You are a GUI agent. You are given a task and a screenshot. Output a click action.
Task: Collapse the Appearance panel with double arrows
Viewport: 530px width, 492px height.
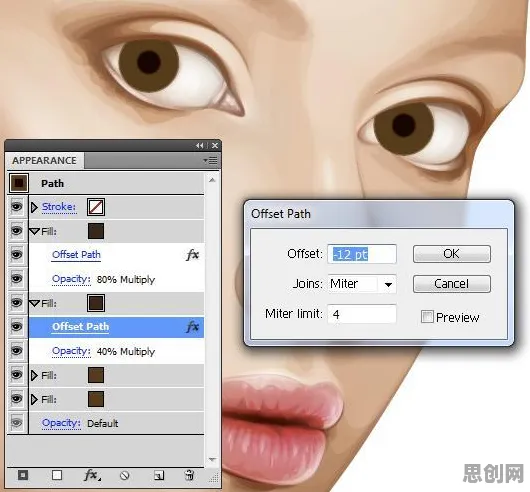(x=200, y=146)
